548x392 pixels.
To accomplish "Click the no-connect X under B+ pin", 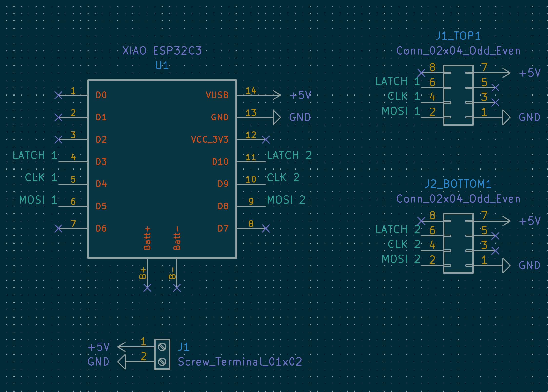I will pyautogui.click(x=147, y=288).
